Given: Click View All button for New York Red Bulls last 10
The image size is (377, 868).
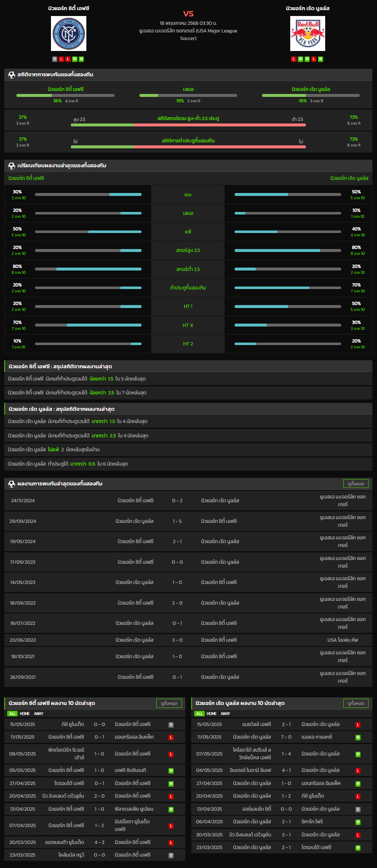Looking at the screenshot, I should tap(356, 703).
